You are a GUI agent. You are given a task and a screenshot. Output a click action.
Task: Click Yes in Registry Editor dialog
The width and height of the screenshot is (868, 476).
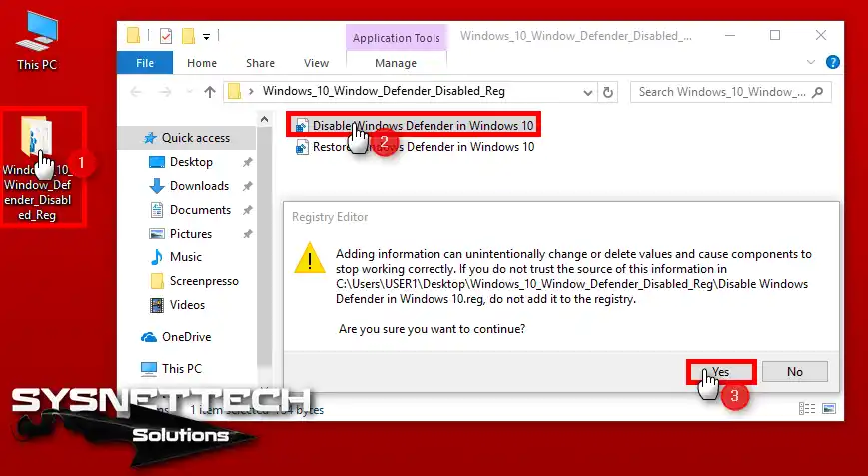pyautogui.click(x=721, y=372)
